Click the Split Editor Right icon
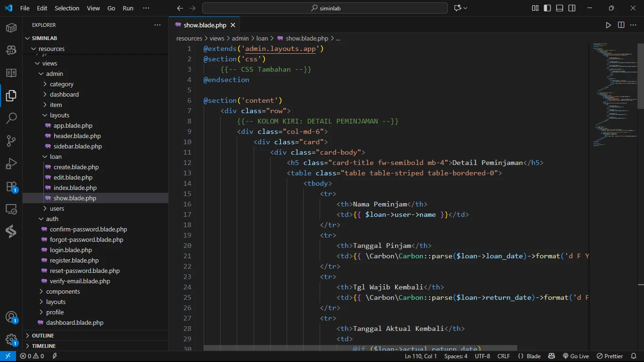The width and height of the screenshot is (644, 362). click(621, 25)
